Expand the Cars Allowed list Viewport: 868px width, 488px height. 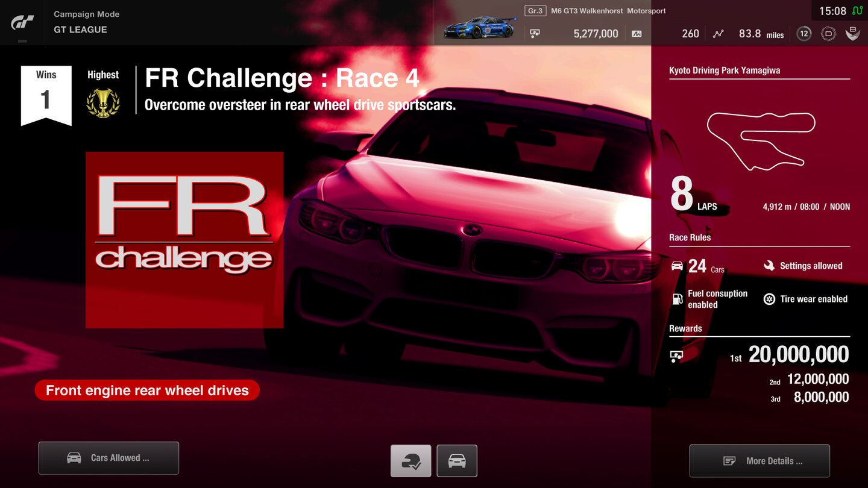pos(108,458)
